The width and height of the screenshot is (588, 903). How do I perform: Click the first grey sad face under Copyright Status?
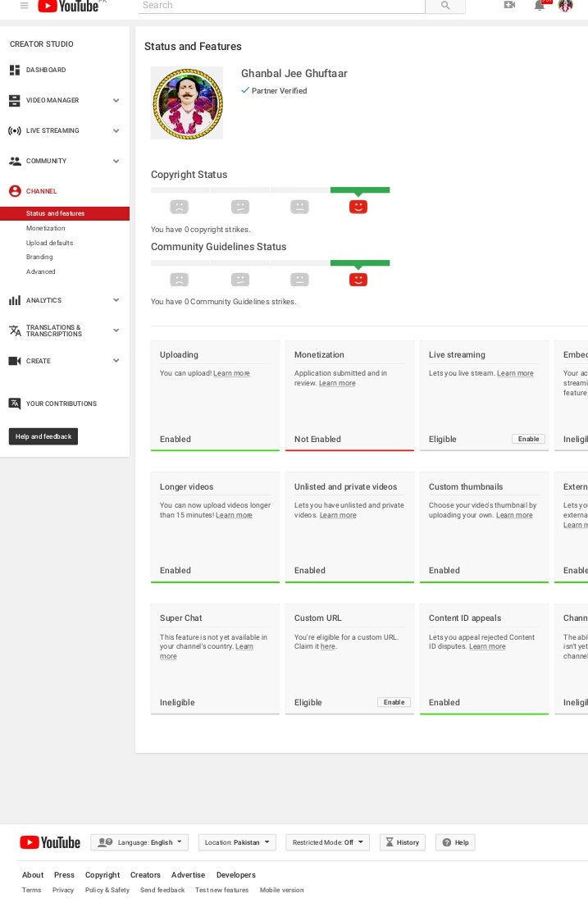point(179,207)
